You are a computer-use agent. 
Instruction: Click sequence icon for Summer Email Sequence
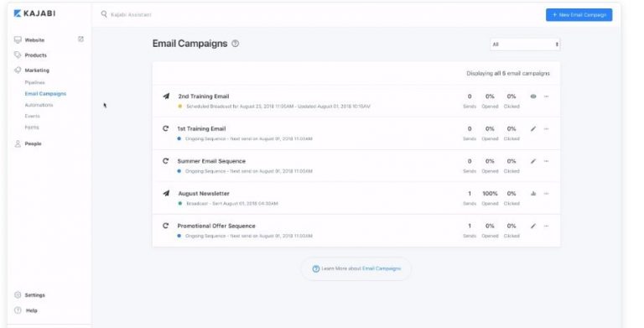tap(165, 161)
